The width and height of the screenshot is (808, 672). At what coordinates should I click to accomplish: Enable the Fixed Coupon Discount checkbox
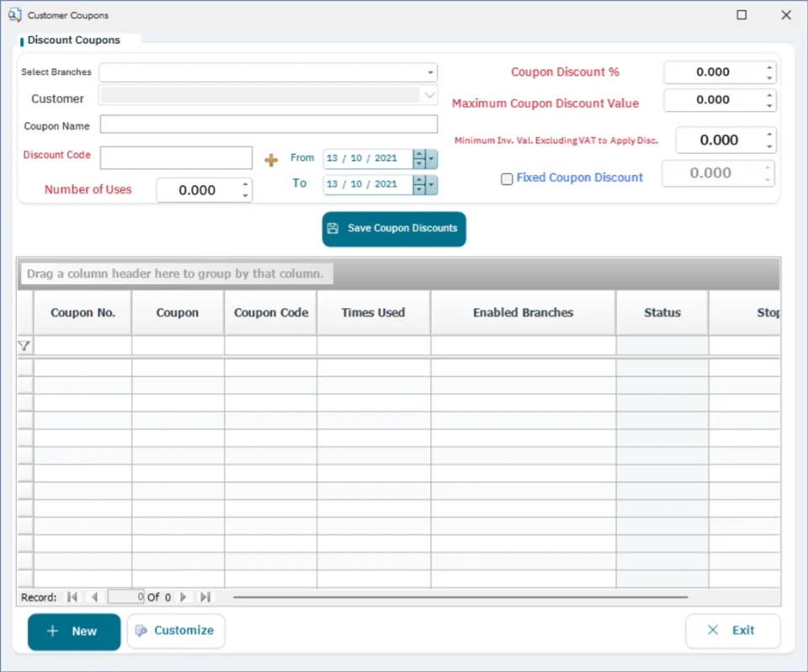[x=507, y=178]
